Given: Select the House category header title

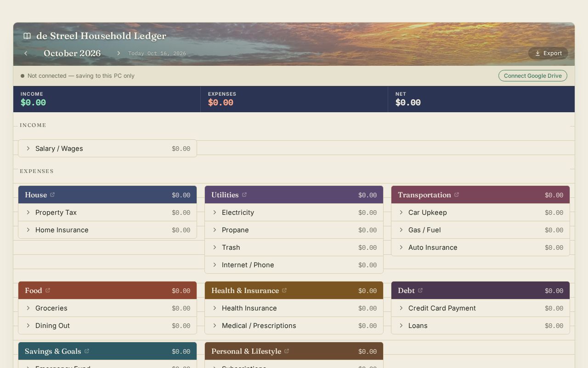Looking at the screenshot, I should point(36,195).
